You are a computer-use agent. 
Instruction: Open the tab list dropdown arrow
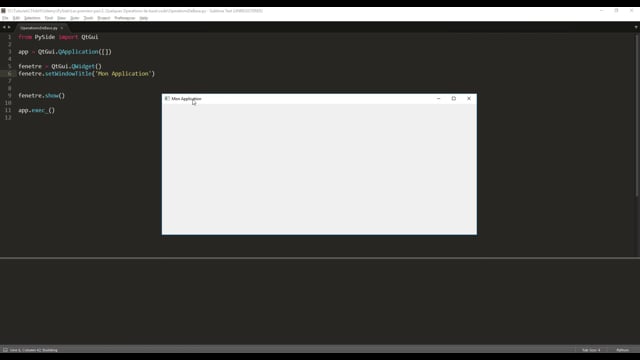click(x=636, y=27)
